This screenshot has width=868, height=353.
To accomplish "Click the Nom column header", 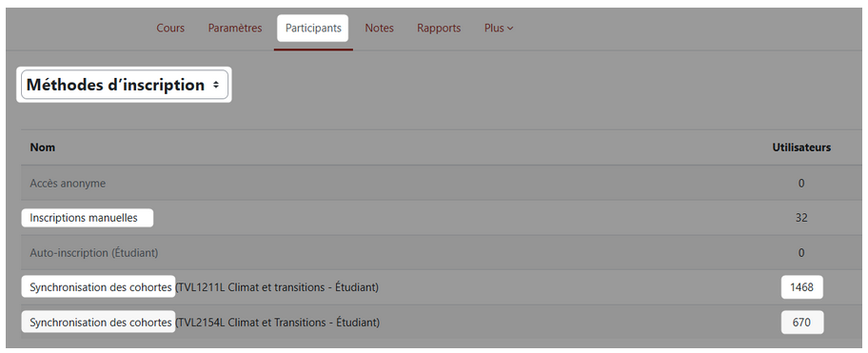I will [43, 147].
